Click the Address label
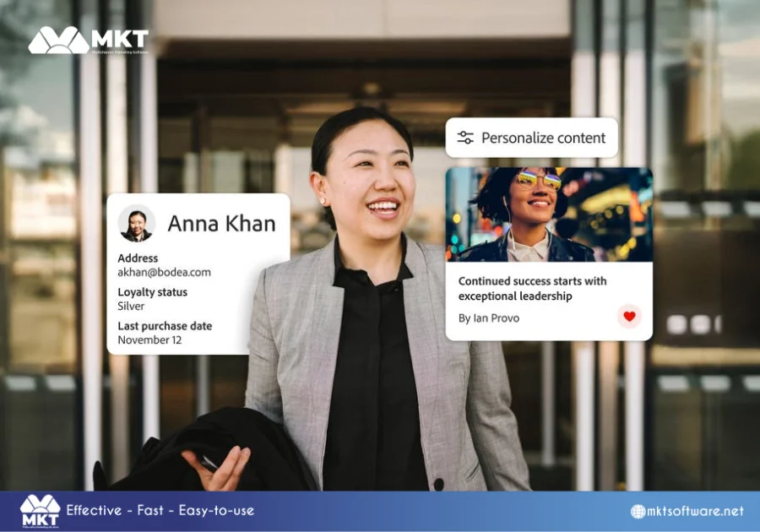760x532 pixels. [x=138, y=258]
